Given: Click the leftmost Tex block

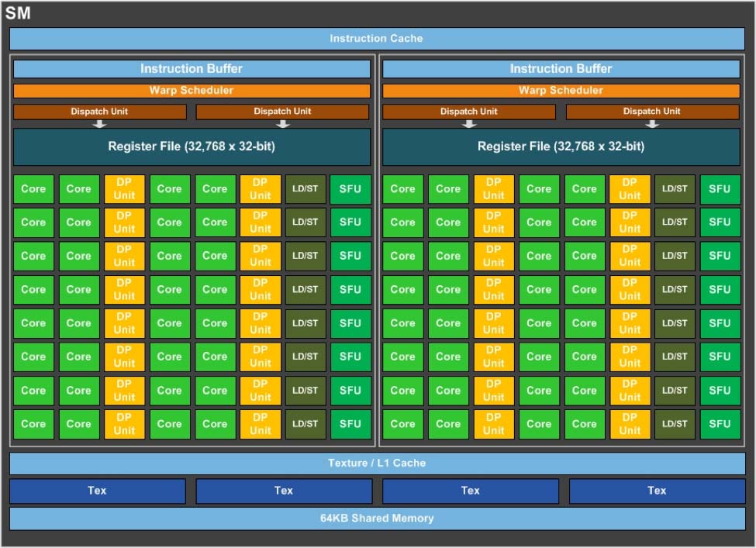Looking at the screenshot, I should (x=97, y=491).
